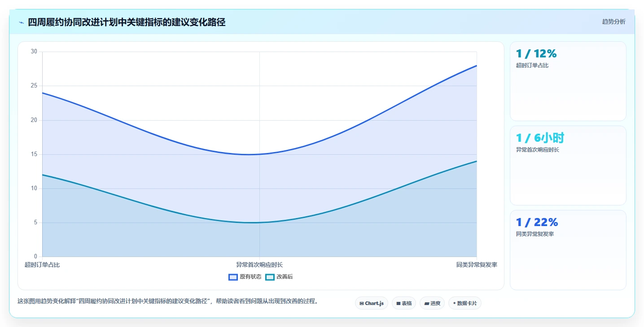Image resolution: width=644 pixels, height=327 pixels.
Task: Select the Chart.js tag chip
Action: pyautogui.click(x=372, y=303)
